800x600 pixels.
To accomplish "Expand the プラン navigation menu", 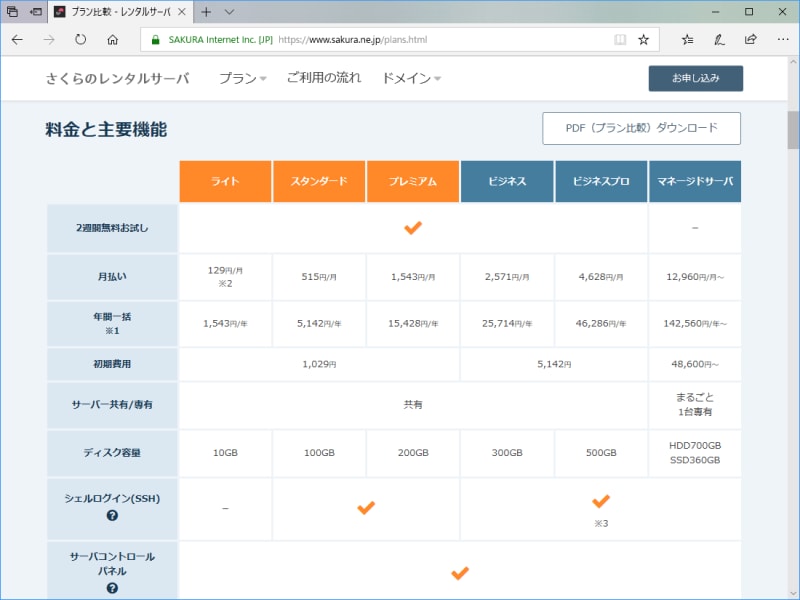I will tap(243, 79).
